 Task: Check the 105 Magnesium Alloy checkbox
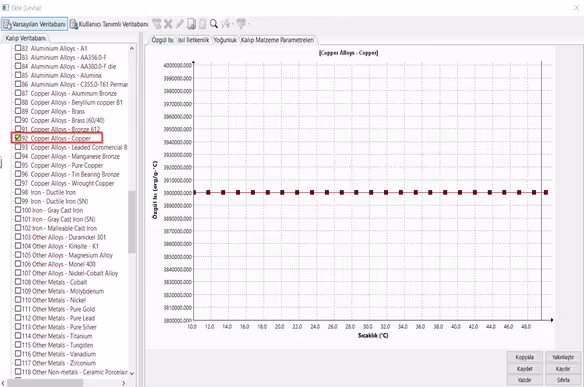(x=18, y=255)
